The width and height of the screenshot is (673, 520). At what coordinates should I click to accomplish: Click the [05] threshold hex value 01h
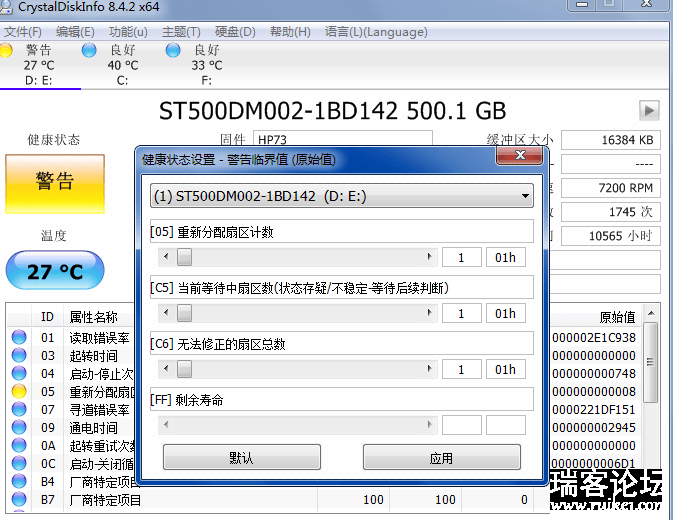click(x=506, y=257)
